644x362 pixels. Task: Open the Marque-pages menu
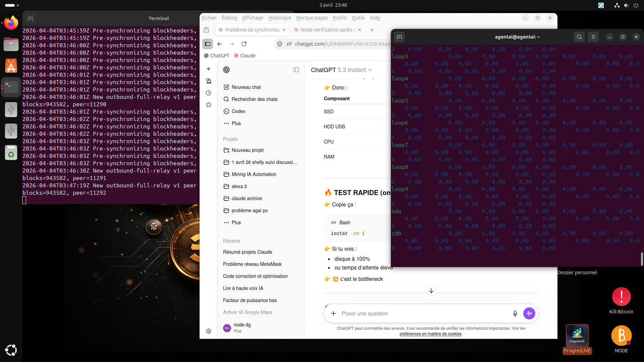[312, 18]
